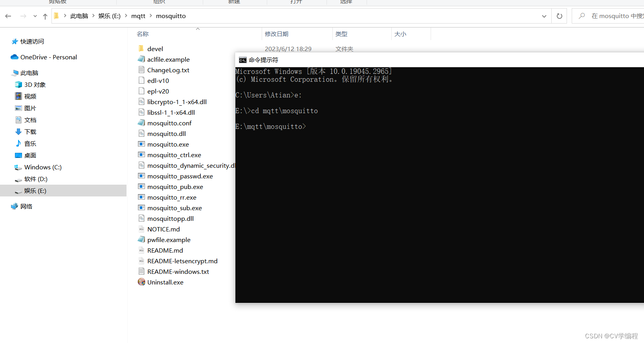Refresh the mosquitto folder view
This screenshot has width=644, height=343.
[x=560, y=16]
